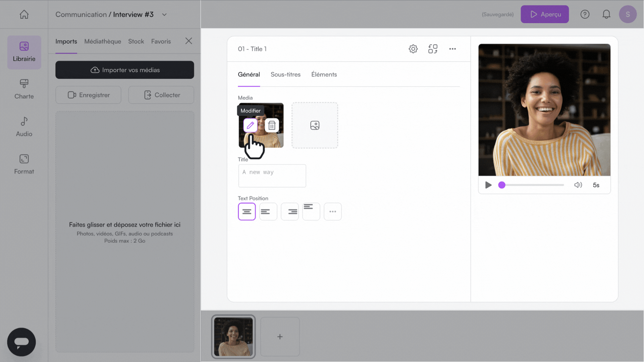Open the Format sidebar panel

point(24,164)
